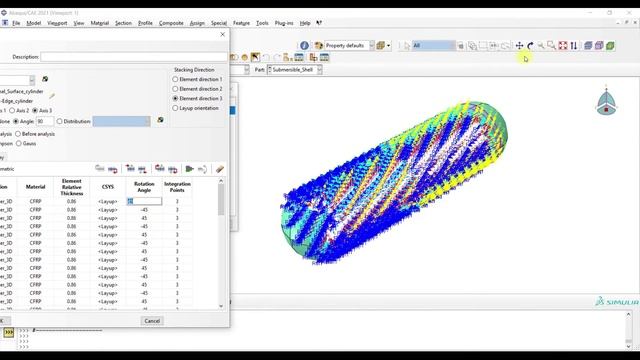
Task: Click the display group cubes icon
Action: click(381, 46)
